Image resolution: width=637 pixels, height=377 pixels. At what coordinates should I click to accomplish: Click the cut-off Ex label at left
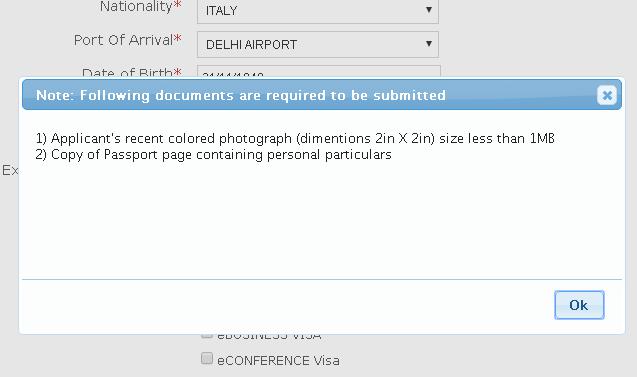click(10, 170)
